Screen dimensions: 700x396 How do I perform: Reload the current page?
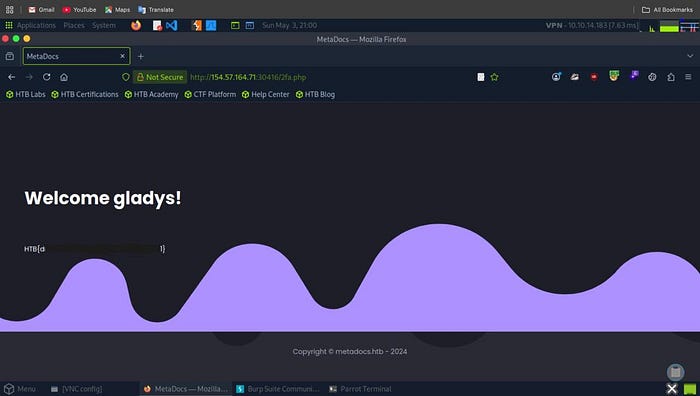click(x=46, y=77)
